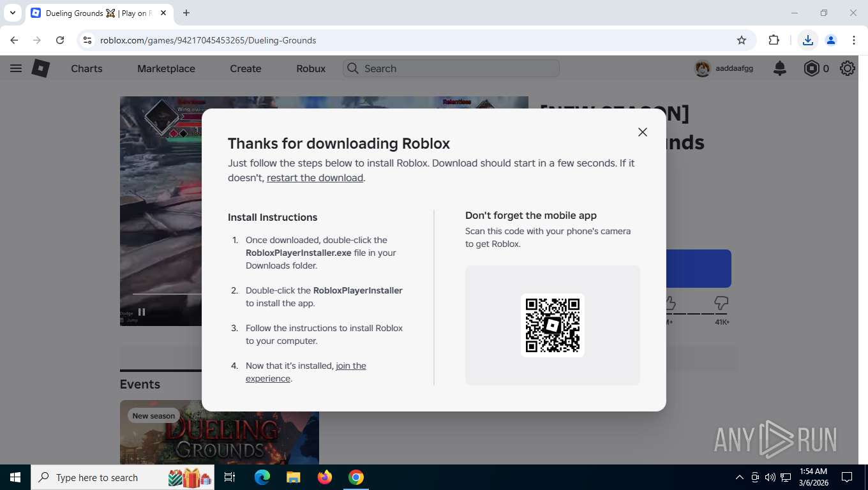The image size is (868, 490).
Task: View site information icon in address bar
Action: point(87,40)
